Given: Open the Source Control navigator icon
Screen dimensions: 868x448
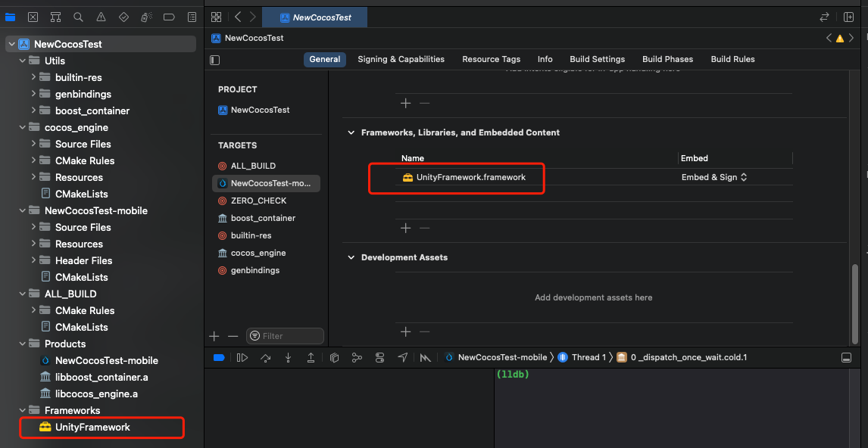Looking at the screenshot, I should pyautogui.click(x=33, y=17).
